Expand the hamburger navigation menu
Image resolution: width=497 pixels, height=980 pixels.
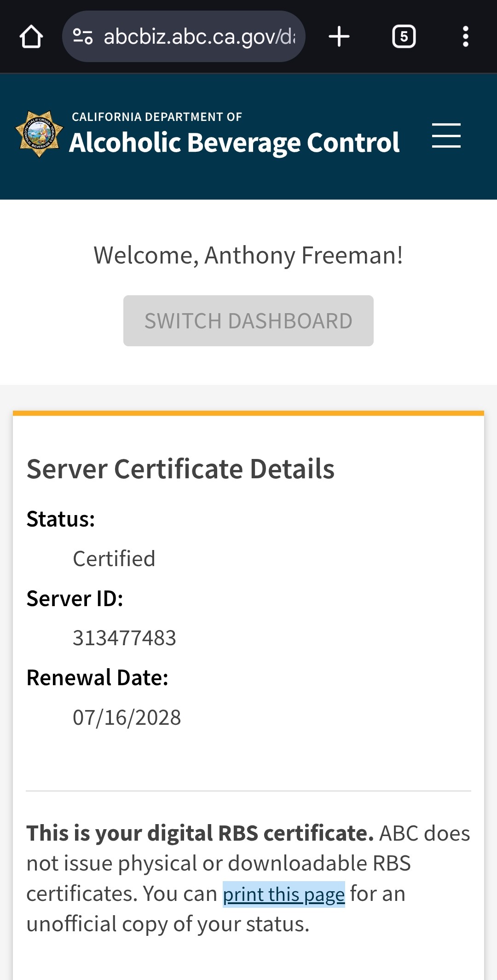(x=446, y=136)
